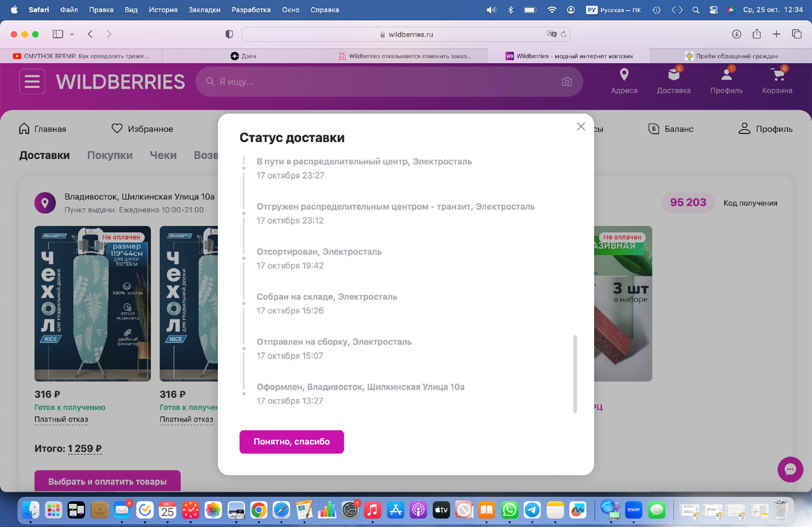Image resolution: width=812 pixels, height=527 pixels.
Task: Open Google Chrome in the Dock
Action: click(258, 509)
